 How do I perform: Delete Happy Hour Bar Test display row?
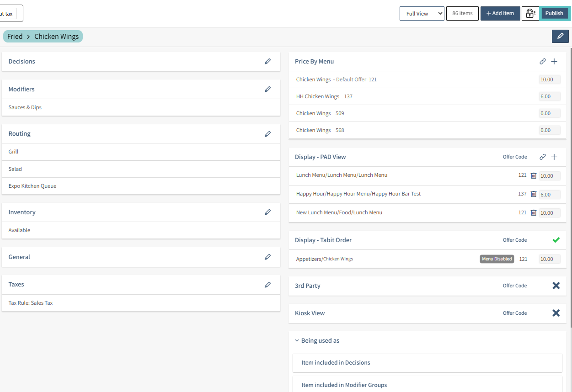point(533,194)
